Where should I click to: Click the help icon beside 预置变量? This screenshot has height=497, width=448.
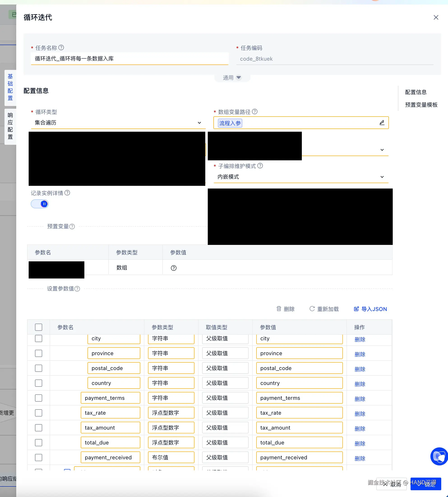72,226
